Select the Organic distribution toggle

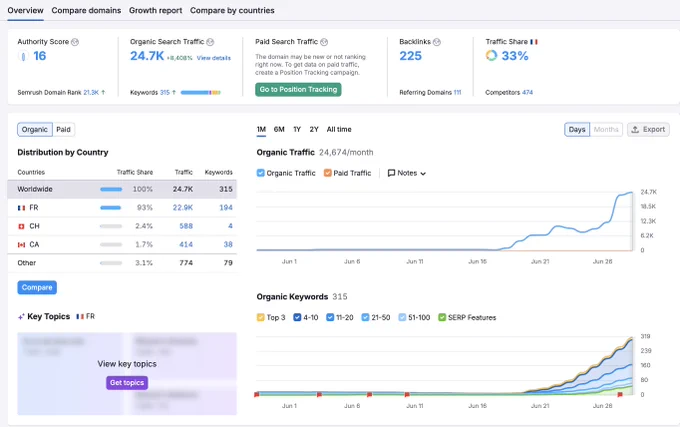(x=35, y=130)
